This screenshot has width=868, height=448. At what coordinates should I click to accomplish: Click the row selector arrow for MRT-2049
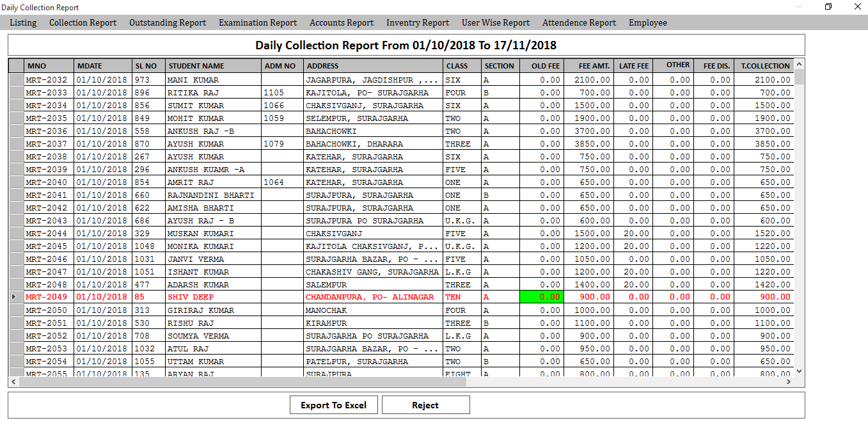[15, 297]
